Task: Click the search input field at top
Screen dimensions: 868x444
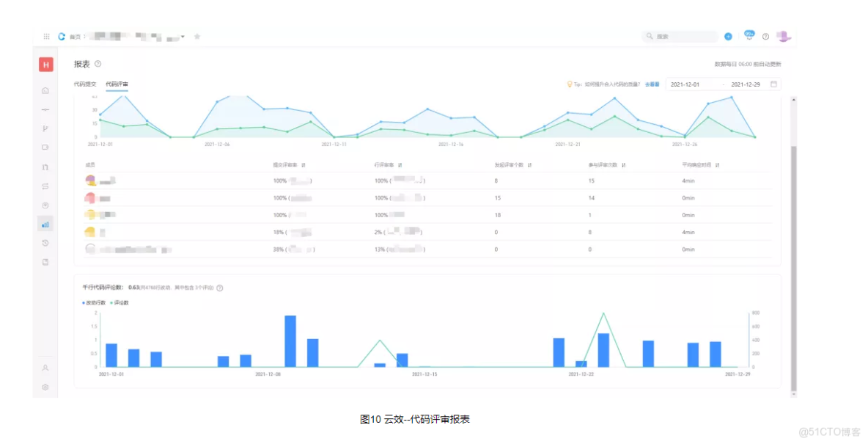Action: 682,36
